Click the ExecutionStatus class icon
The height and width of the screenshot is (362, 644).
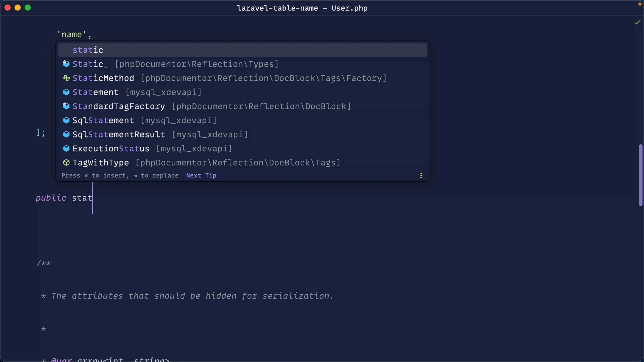click(x=66, y=148)
